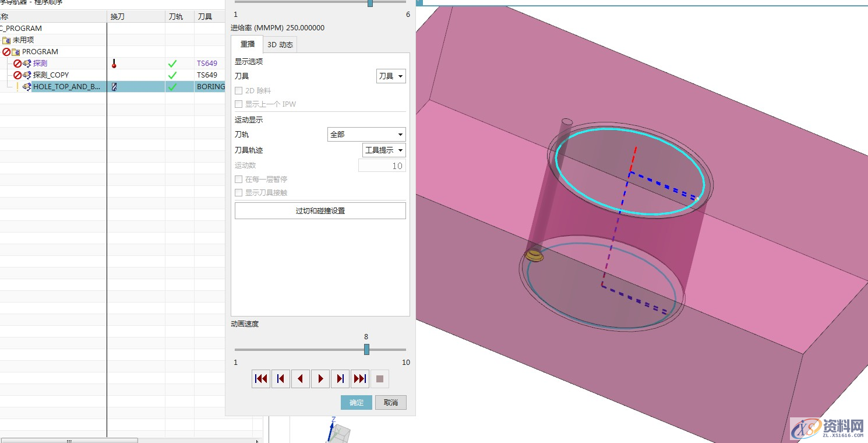Switch to the 3D 动态 tab

coord(280,44)
